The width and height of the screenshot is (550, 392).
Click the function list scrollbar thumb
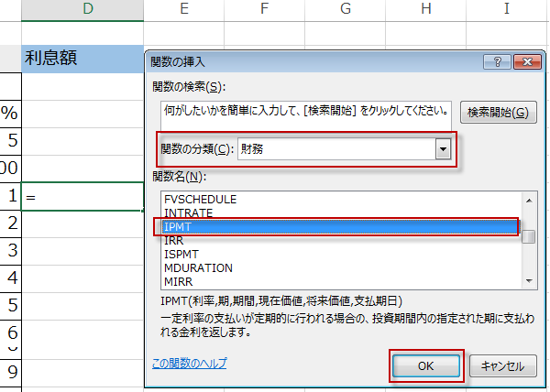coord(529,236)
